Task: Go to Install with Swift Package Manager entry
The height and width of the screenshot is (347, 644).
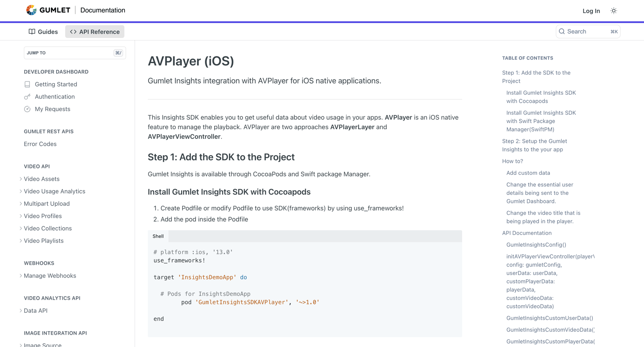Action: coord(541,121)
